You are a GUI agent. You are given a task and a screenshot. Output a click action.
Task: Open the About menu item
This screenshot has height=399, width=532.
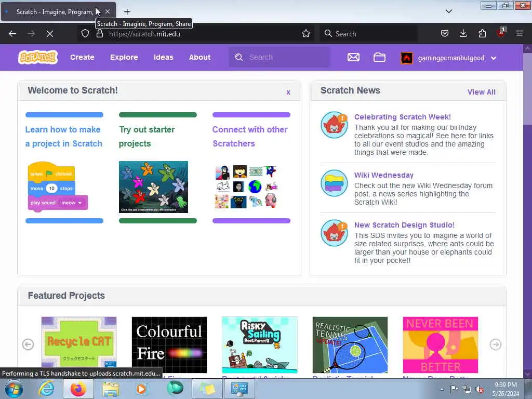200,57
